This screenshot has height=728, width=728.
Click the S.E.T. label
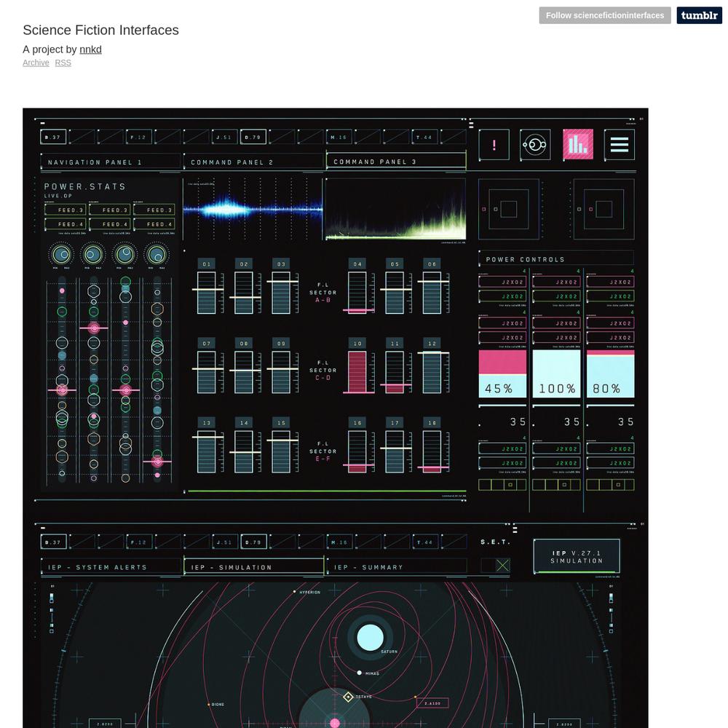[495, 542]
